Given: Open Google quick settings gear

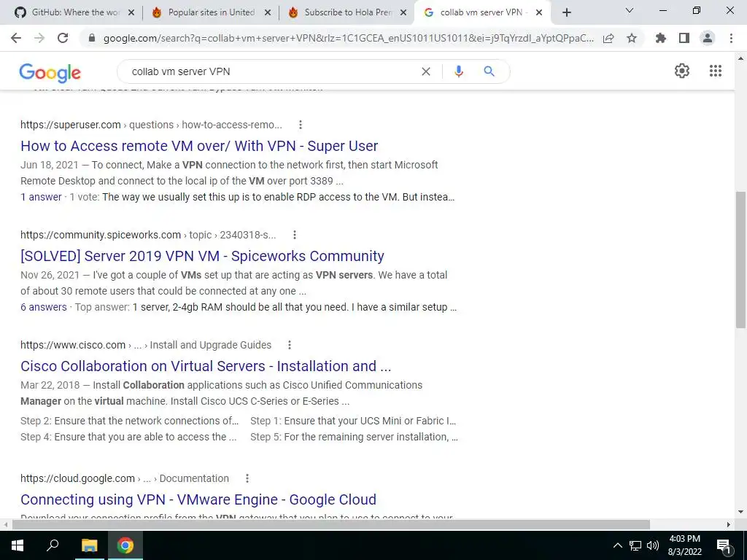Looking at the screenshot, I should click(682, 71).
